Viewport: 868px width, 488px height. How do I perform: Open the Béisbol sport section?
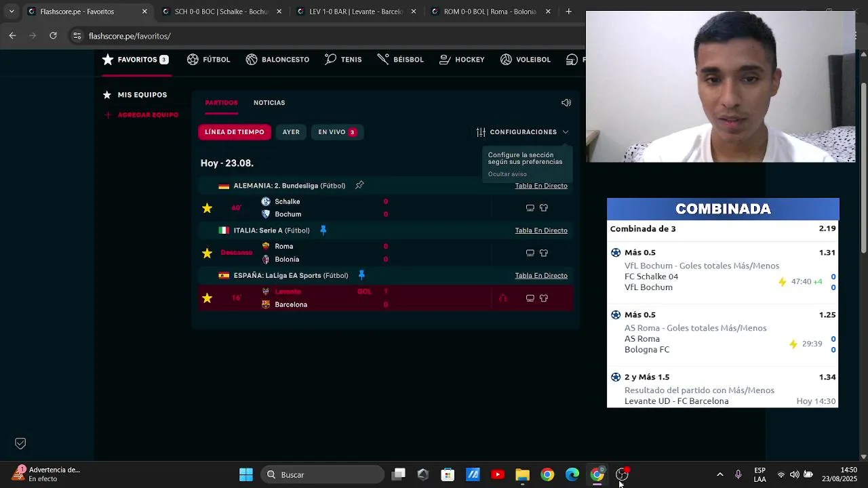tap(401, 60)
